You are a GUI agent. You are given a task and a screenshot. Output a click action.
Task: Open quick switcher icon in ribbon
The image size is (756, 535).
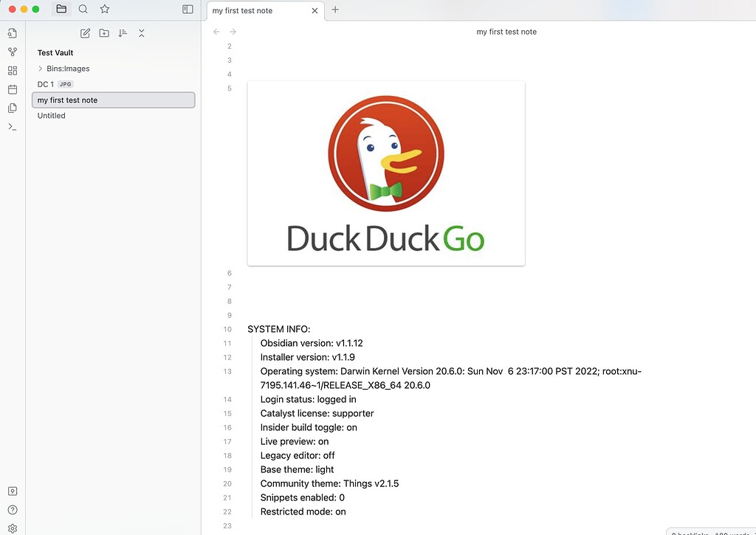[x=13, y=33]
